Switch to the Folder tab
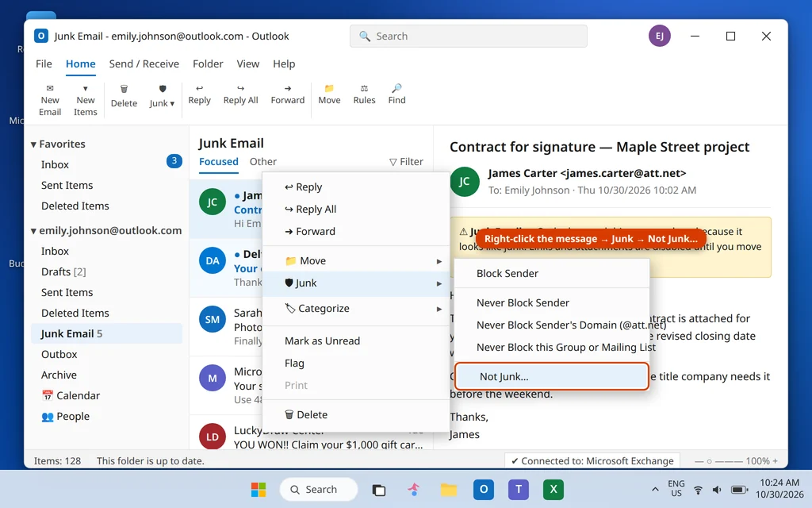Screen dimensions: 812x508 tap(208, 63)
